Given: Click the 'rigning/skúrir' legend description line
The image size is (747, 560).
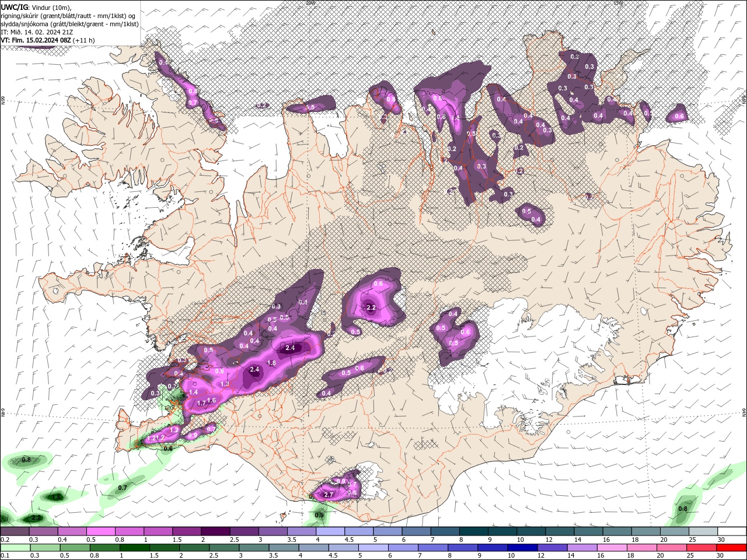Looking at the screenshot, I should [x=68, y=16].
